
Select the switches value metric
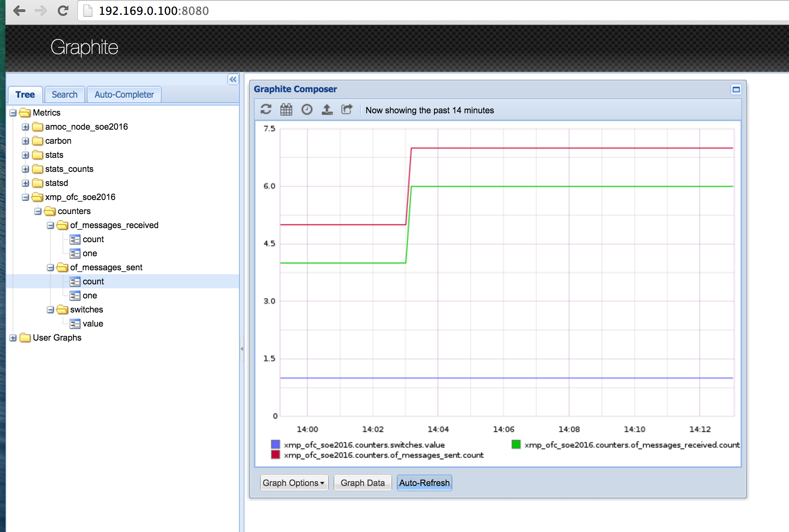[x=93, y=323]
